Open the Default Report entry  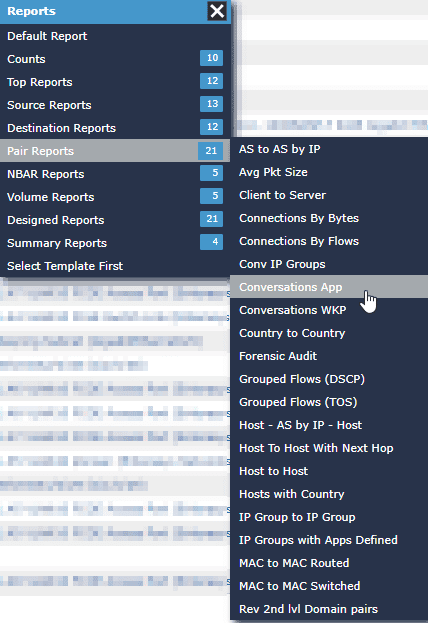(x=115, y=36)
